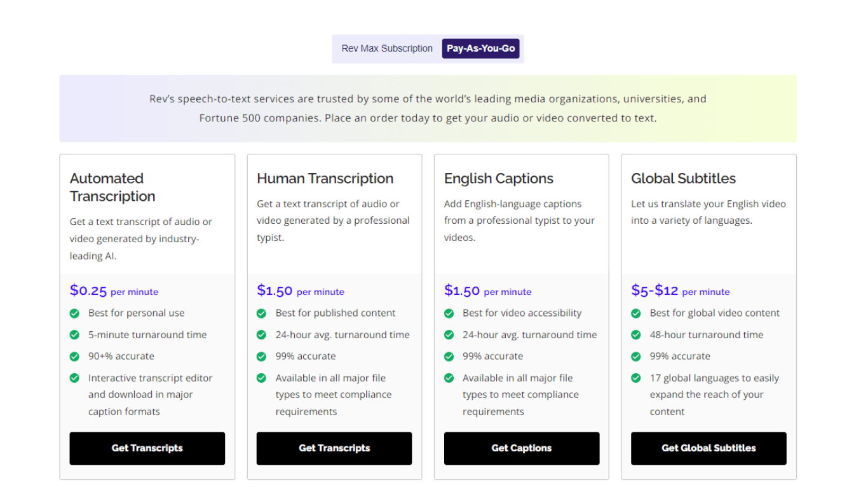Click the Automated Transcription heading

[112, 187]
